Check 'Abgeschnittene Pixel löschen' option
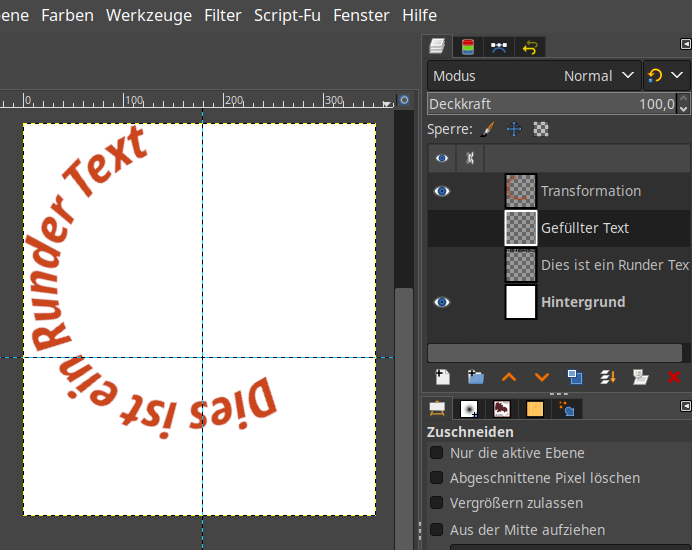Viewport: 692px width, 550px height. point(437,478)
